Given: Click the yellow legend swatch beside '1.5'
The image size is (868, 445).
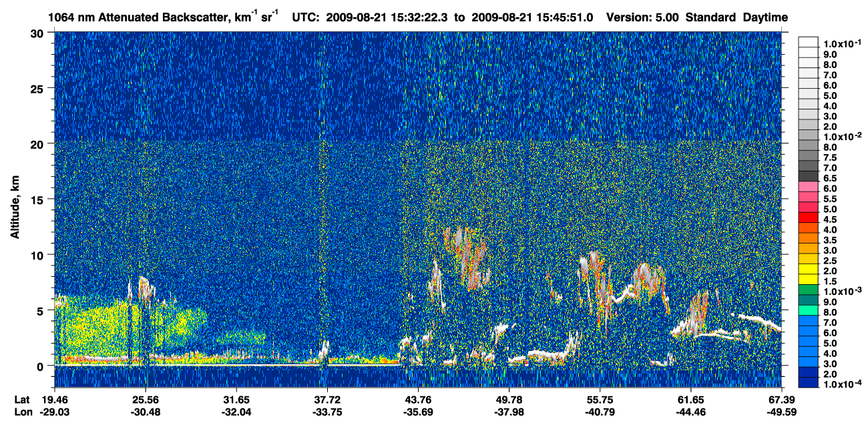Looking at the screenshot, I should (x=807, y=280).
